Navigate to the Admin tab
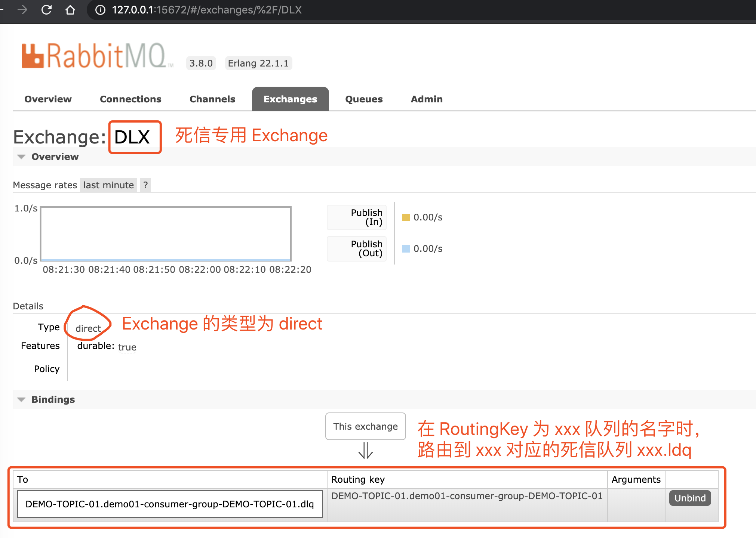Viewport: 756px width, 538px height. [x=427, y=99]
